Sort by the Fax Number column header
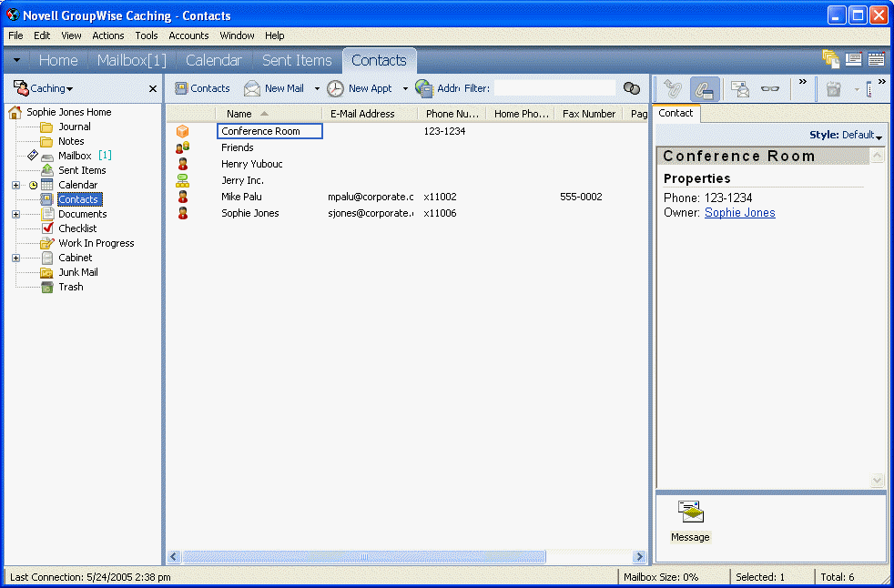894x588 pixels. (x=589, y=114)
